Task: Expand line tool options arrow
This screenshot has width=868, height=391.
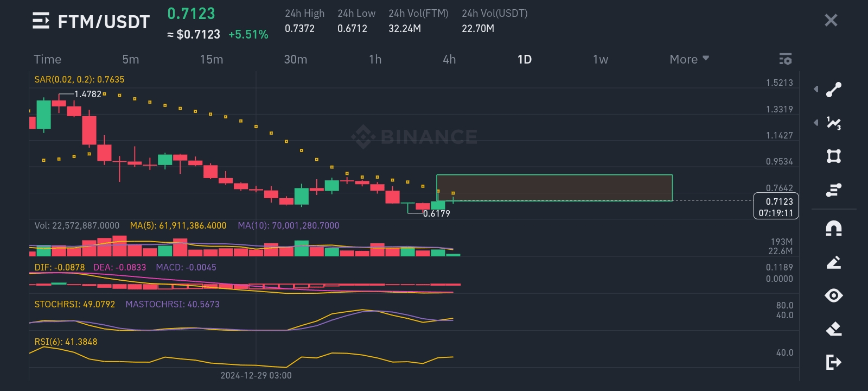Action: (816, 89)
